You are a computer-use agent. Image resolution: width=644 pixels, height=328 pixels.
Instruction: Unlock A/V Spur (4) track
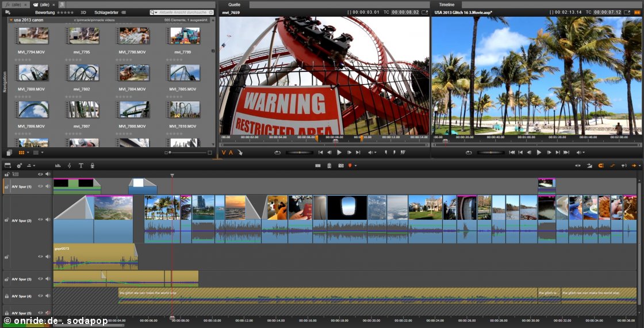(x=6, y=296)
